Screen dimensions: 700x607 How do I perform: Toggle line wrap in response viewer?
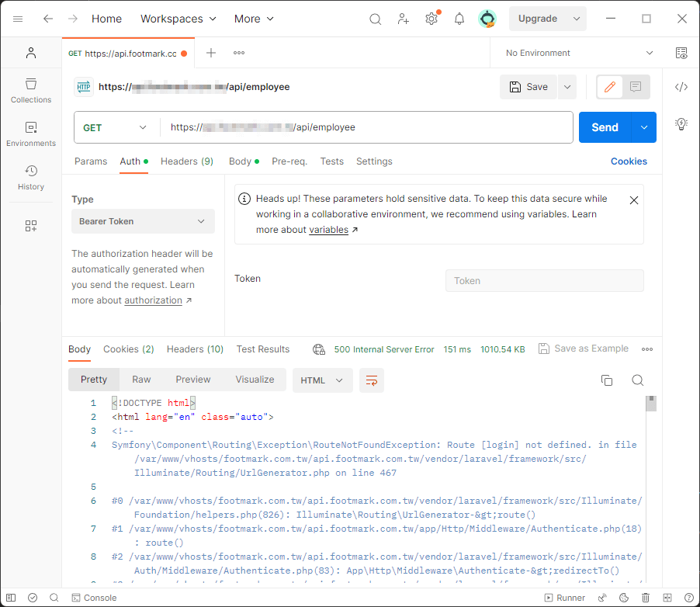[372, 380]
